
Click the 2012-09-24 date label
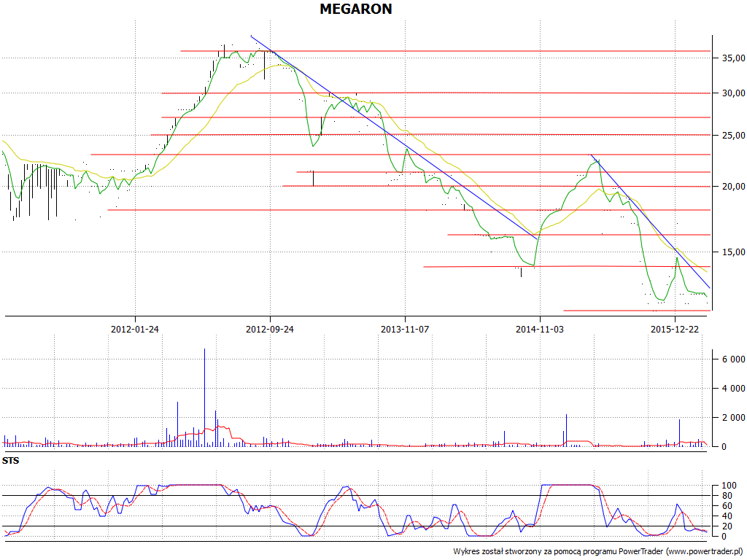(x=270, y=329)
